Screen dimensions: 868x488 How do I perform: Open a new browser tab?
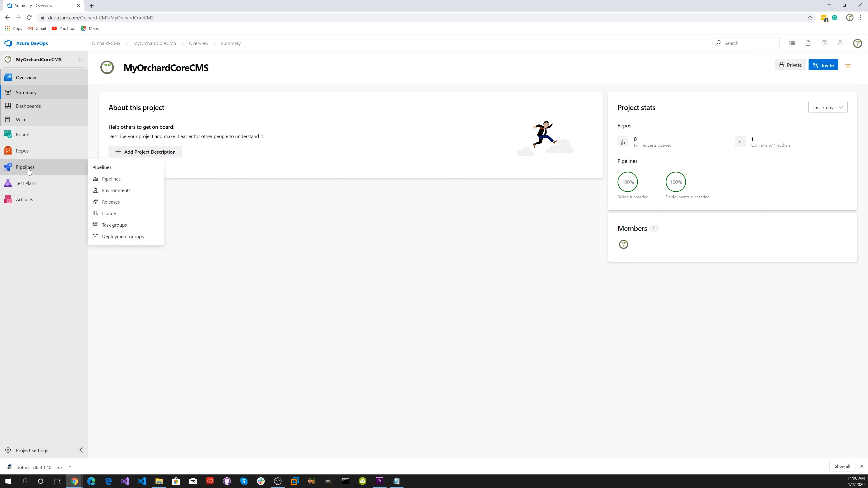point(92,5)
